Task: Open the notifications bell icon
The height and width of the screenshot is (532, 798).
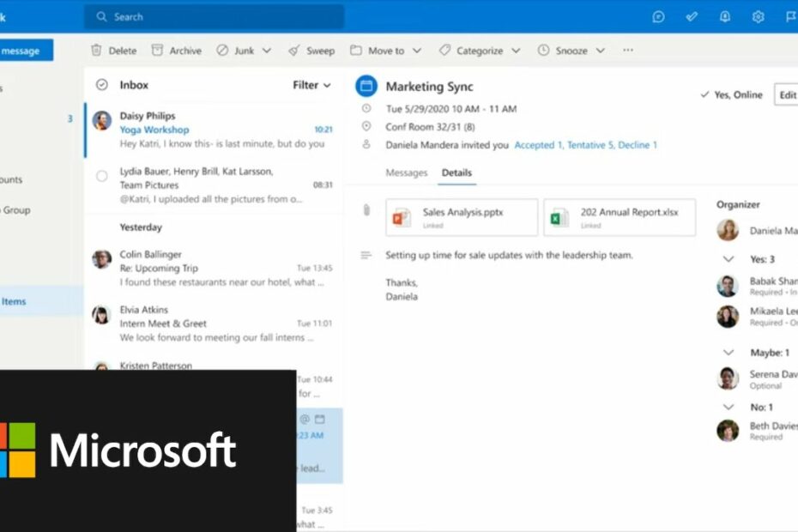Action: click(x=725, y=17)
